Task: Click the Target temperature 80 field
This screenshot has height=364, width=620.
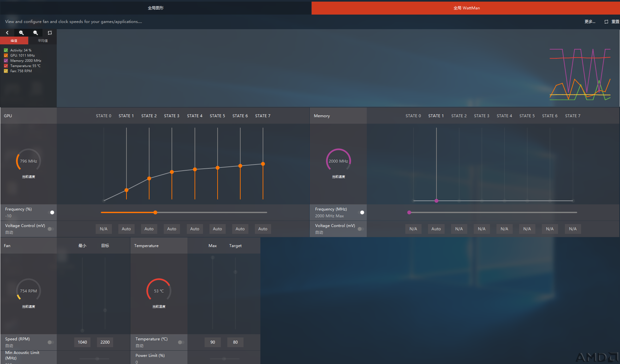Action: click(235, 342)
